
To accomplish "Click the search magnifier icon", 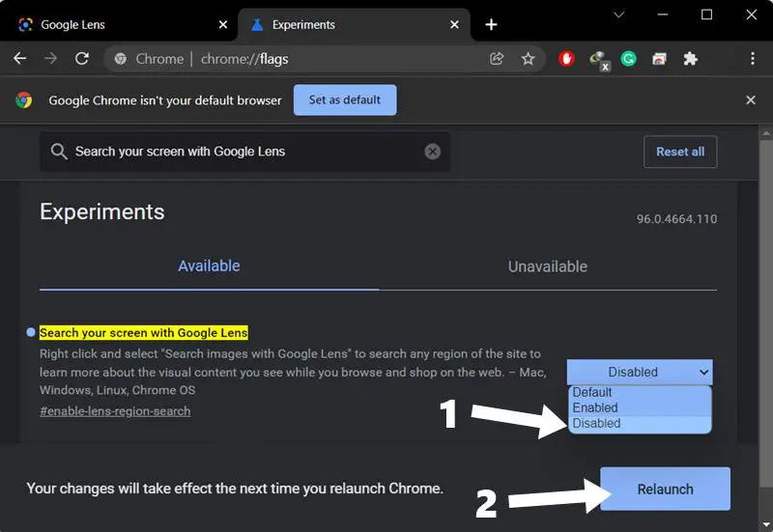I will click(59, 152).
